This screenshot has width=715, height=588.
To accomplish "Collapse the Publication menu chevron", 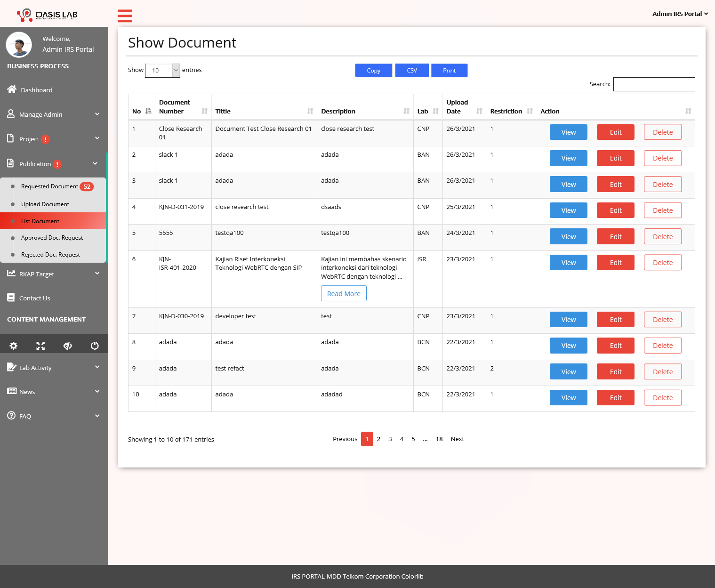I will [95, 163].
